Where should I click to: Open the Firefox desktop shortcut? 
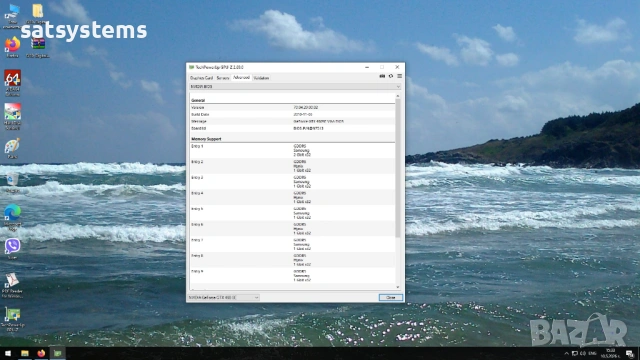point(13,47)
